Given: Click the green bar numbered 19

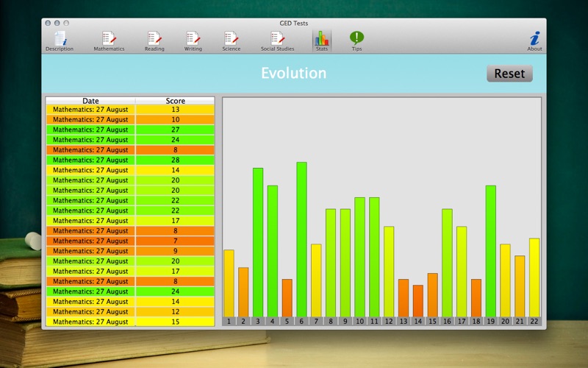Looking at the screenshot, I should (x=491, y=251).
